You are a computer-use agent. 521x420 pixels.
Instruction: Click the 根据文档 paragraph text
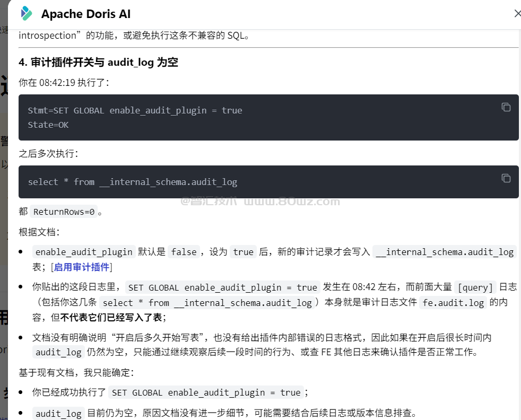(39, 232)
